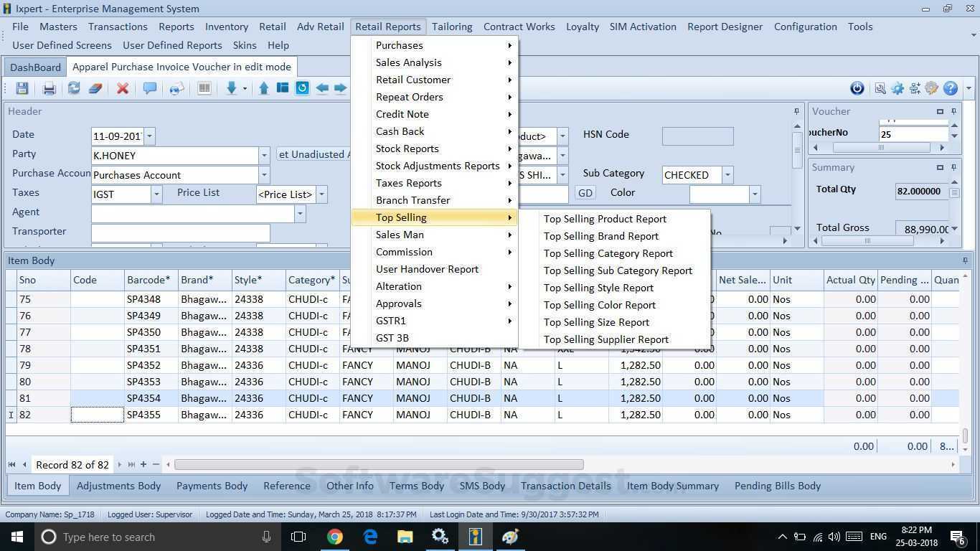Click the barcode grid icon on the toolbar
Image resolution: width=980 pixels, height=551 pixels.
pos(204,88)
